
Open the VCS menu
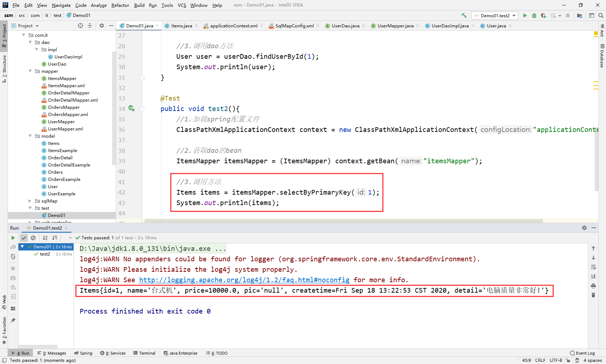coord(182,5)
